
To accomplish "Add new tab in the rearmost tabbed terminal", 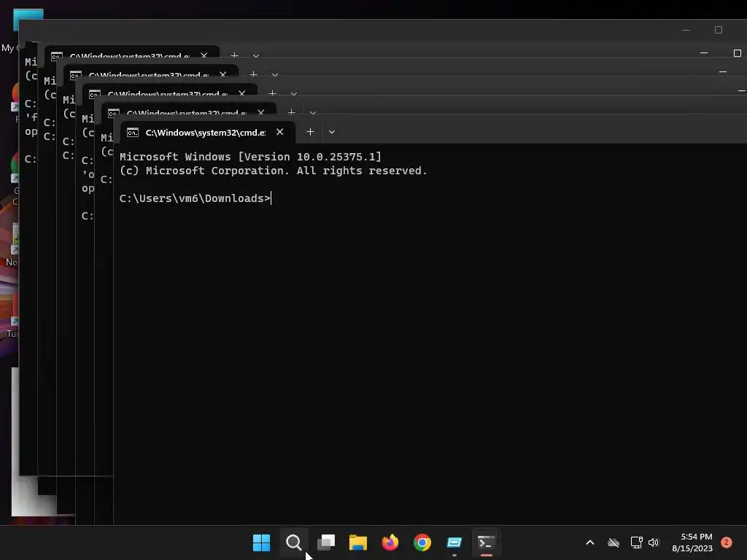I will pos(234,55).
